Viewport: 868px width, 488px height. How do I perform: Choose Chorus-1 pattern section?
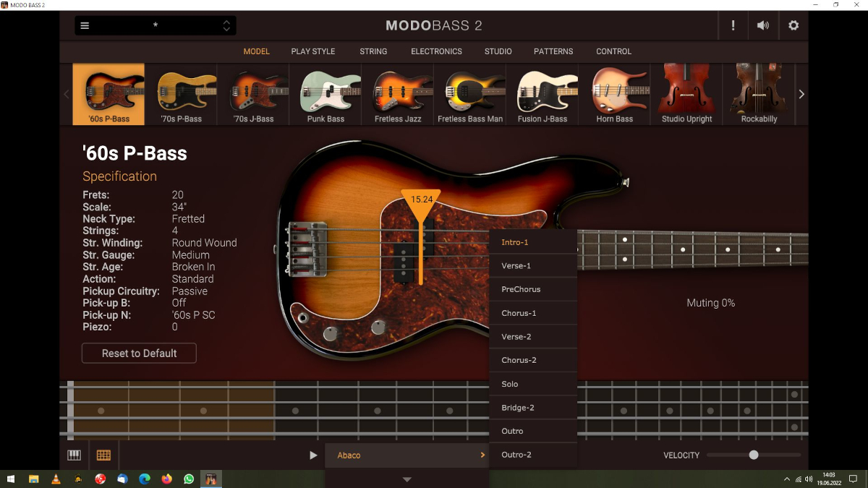[533, 313]
